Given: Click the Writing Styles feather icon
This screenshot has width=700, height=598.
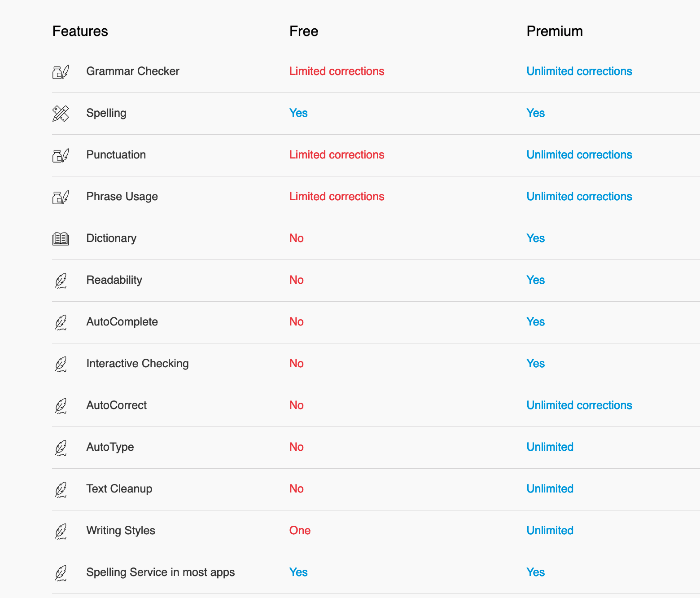Looking at the screenshot, I should tap(61, 531).
